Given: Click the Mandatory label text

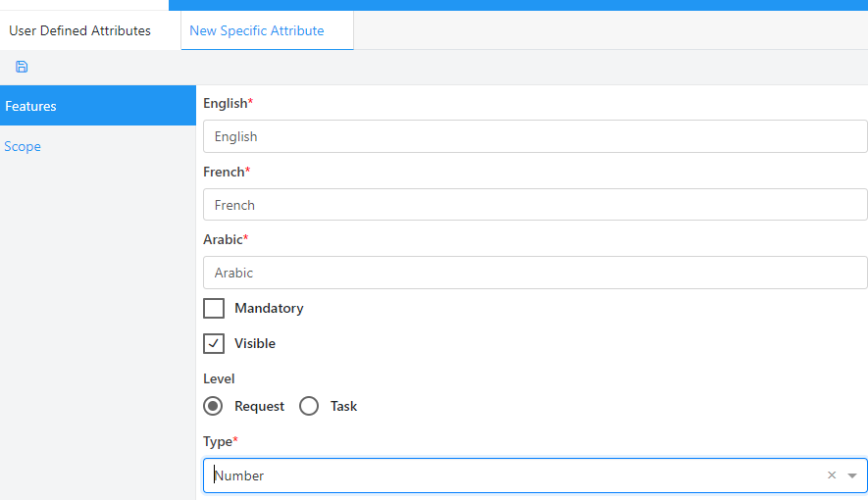Looking at the screenshot, I should click(x=269, y=309).
